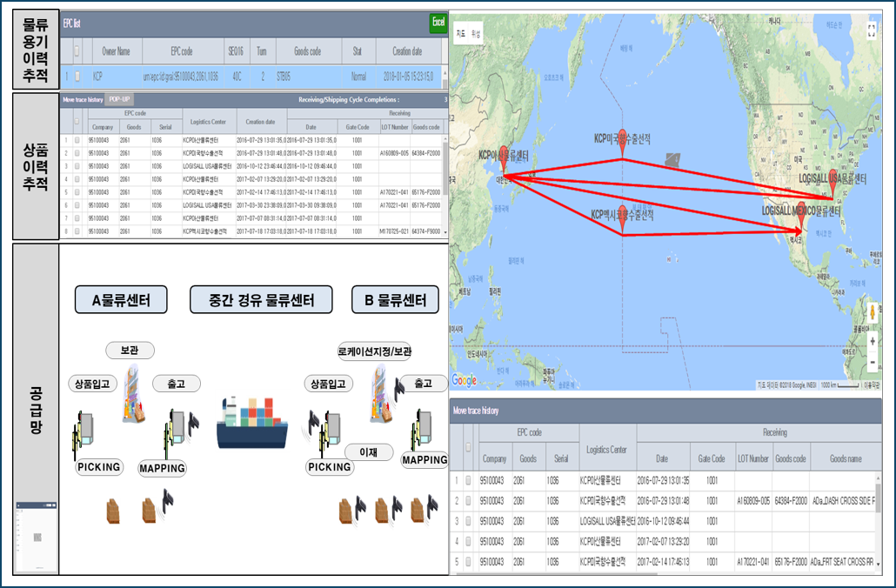896x588 pixels.
Task: Check row 1 in the left trace table
Action: [77, 140]
